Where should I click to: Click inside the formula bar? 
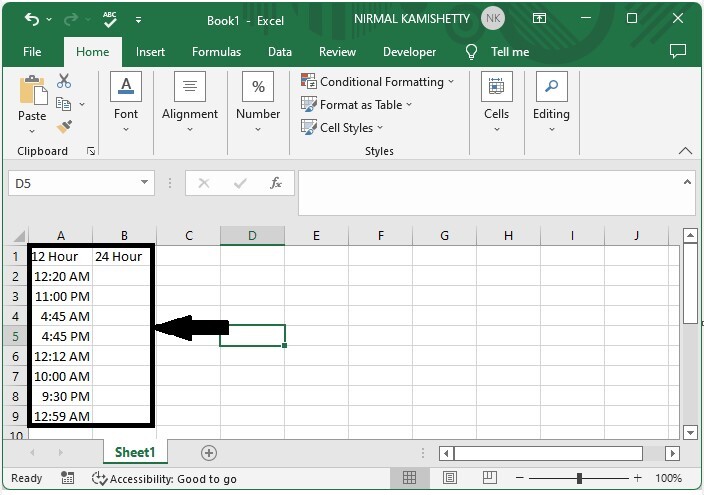[489, 193]
